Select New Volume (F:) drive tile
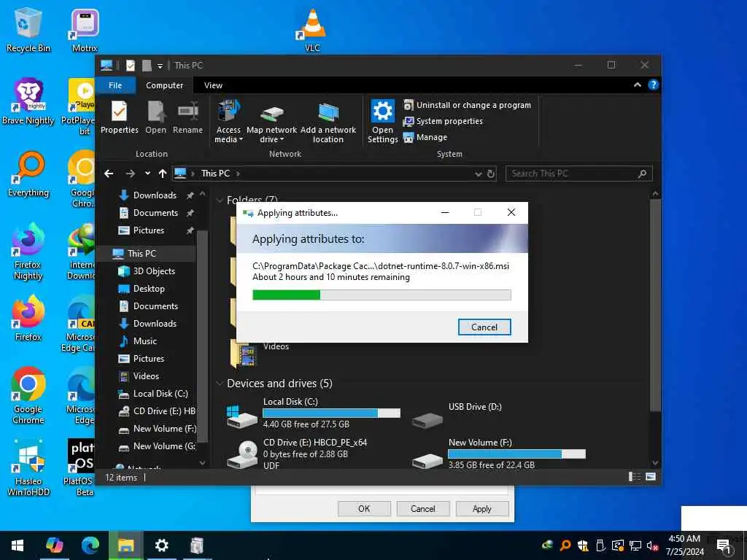Image resolution: width=747 pixels, height=560 pixels. click(x=498, y=454)
